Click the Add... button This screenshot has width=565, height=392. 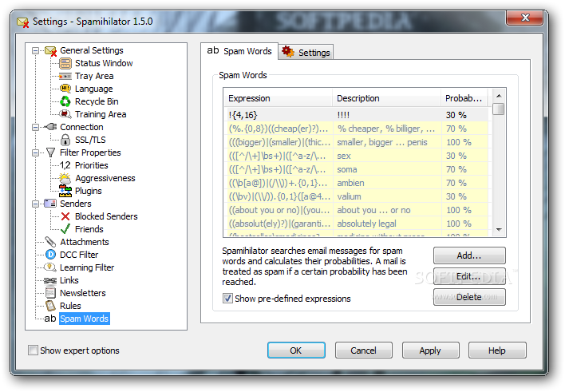[469, 255]
